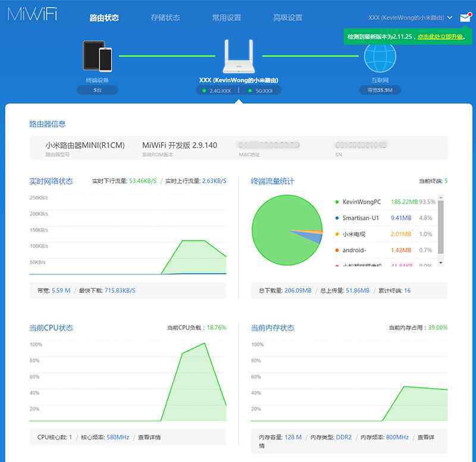Click the device list scrollbar thumb
This screenshot has width=476, height=462.
[441, 227]
